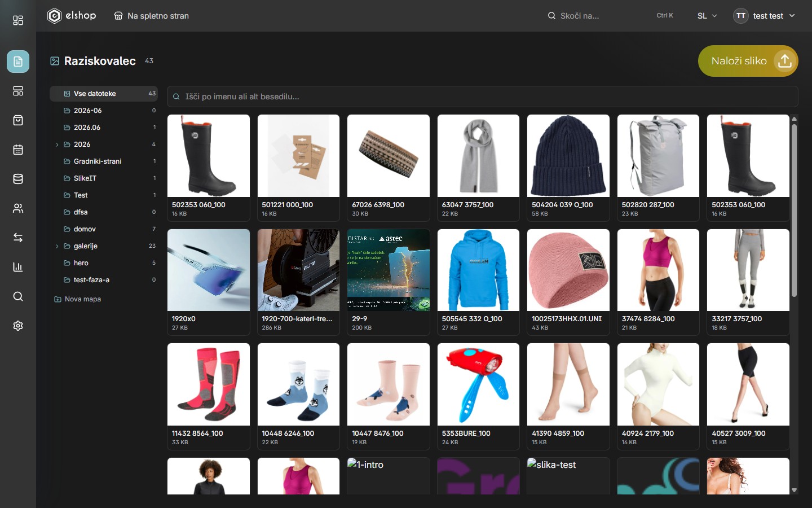Click the elshop logo
The height and width of the screenshot is (508, 812).
point(72,16)
